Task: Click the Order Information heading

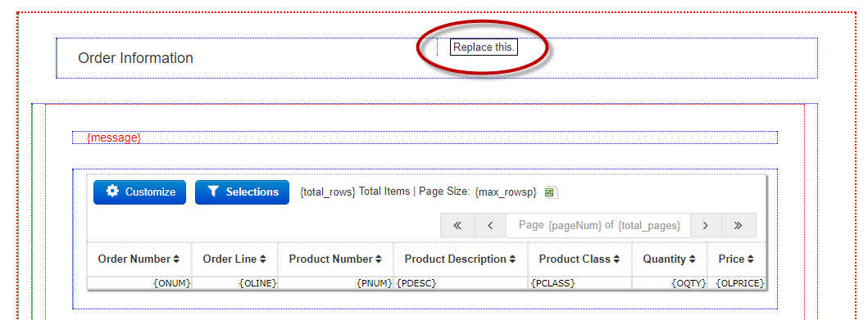Action: [135, 58]
